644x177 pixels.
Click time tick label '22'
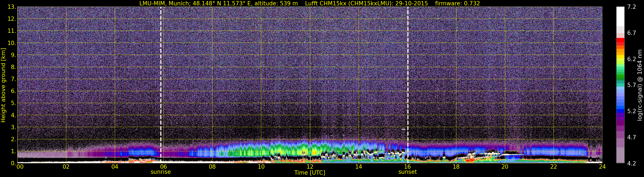point(554,167)
